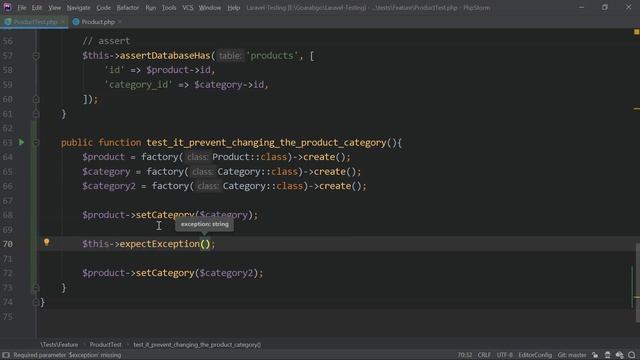The image size is (640, 360).
Task: Open the Window menu
Action: pos(210,7)
